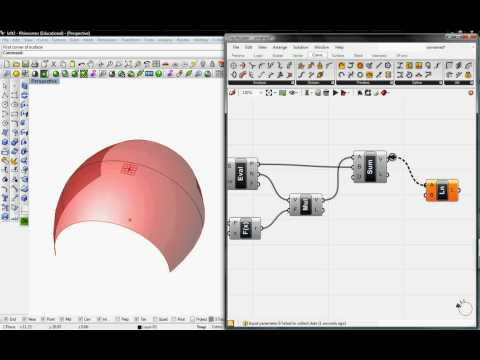Switch to the Mesh tab in Grasshopper
480x360 pixels.
[x=358, y=55]
